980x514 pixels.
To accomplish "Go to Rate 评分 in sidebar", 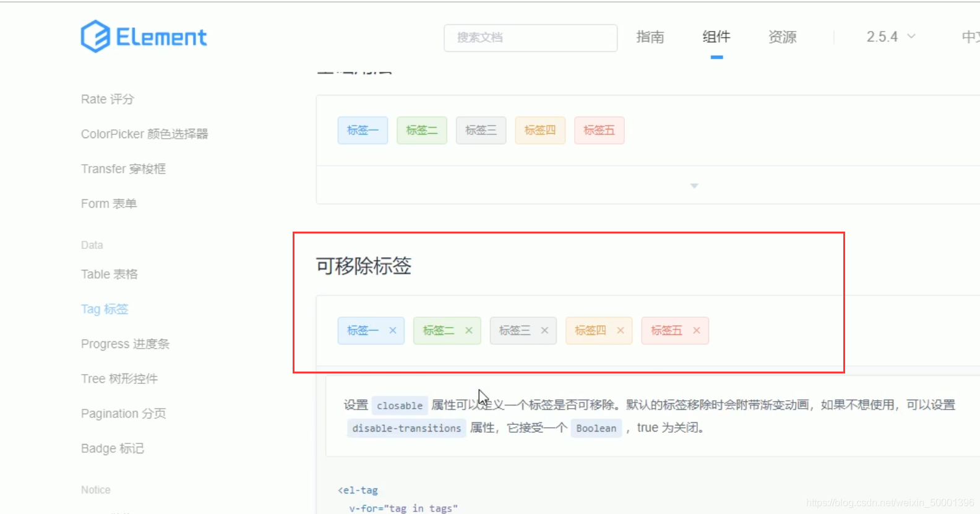I will [108, 99].
